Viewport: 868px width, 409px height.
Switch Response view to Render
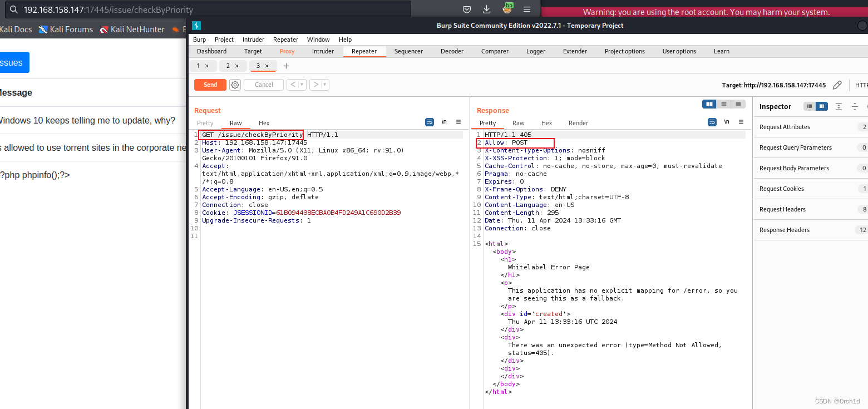(x=578, y=123)
